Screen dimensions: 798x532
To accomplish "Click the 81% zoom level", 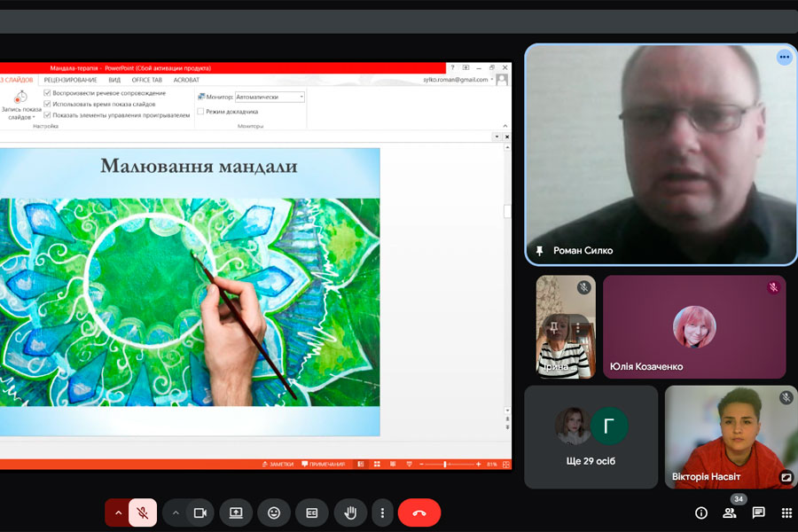I will (491, 465).
